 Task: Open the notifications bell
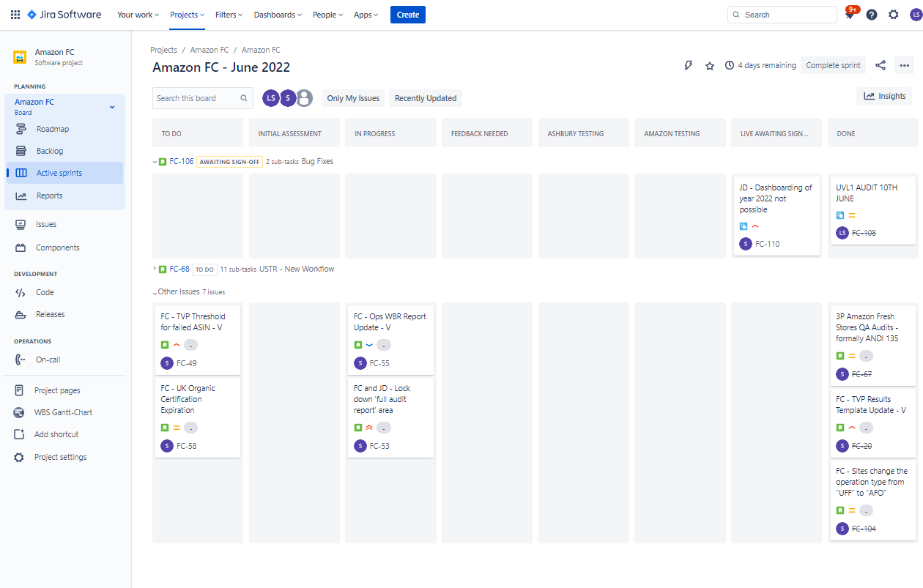(850, 15)
